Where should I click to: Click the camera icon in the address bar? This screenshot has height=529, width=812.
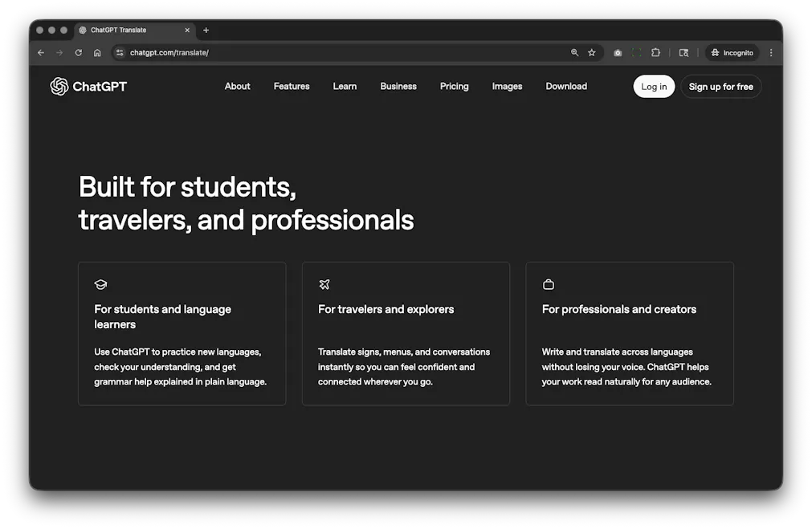pyautogui.click(x=618, y=52)
